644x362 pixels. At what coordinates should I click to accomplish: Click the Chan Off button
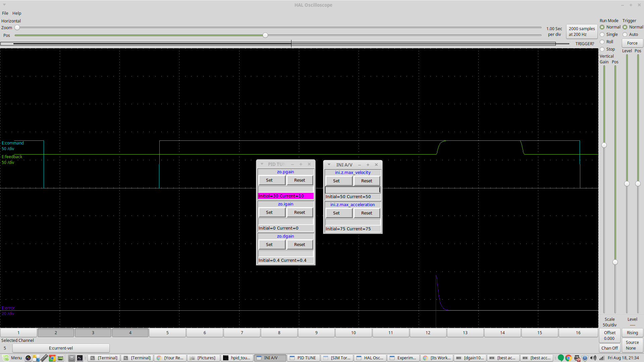(609, 348)
